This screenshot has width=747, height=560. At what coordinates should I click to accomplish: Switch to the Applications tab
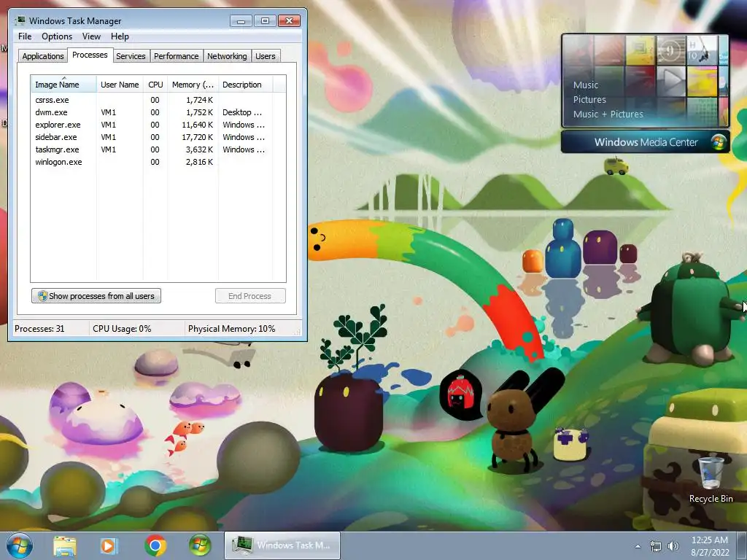pyautogui.click(x=43, y=56)
